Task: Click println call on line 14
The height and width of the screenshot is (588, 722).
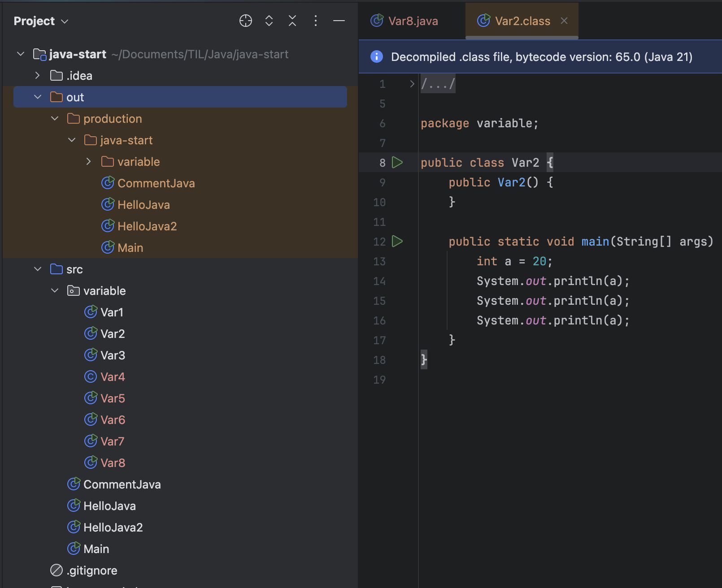Action: click(578, 281)
